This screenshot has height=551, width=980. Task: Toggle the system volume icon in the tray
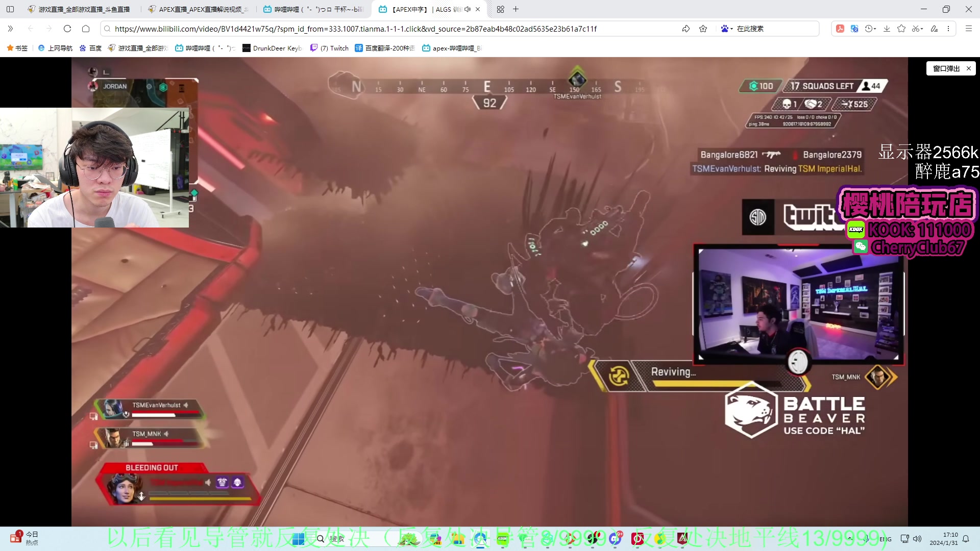(917, 539)
